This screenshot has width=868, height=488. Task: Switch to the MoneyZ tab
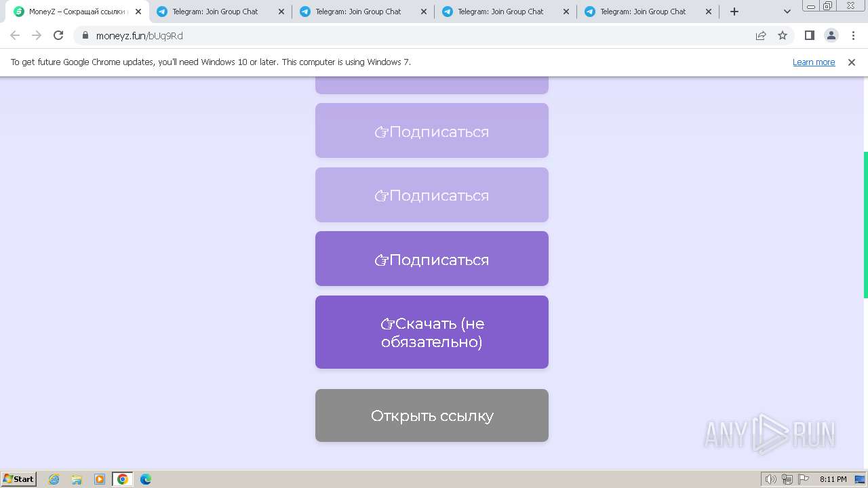tap(78, 12)
